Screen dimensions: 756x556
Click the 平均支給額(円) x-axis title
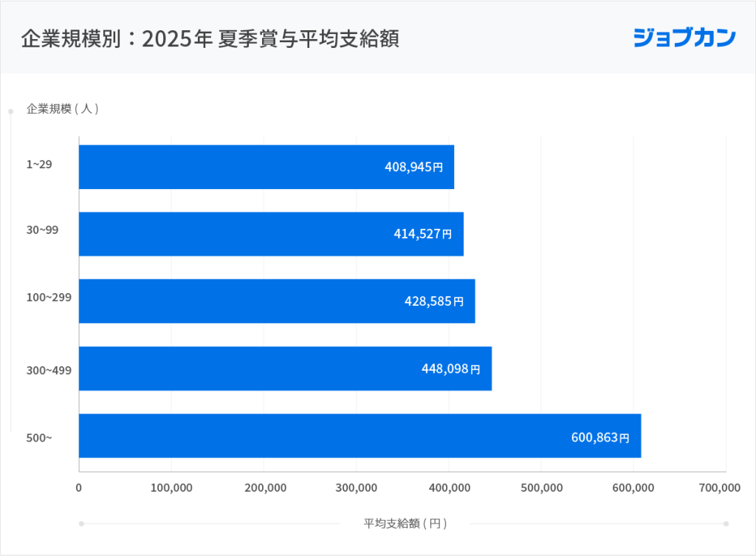point(405,524)
